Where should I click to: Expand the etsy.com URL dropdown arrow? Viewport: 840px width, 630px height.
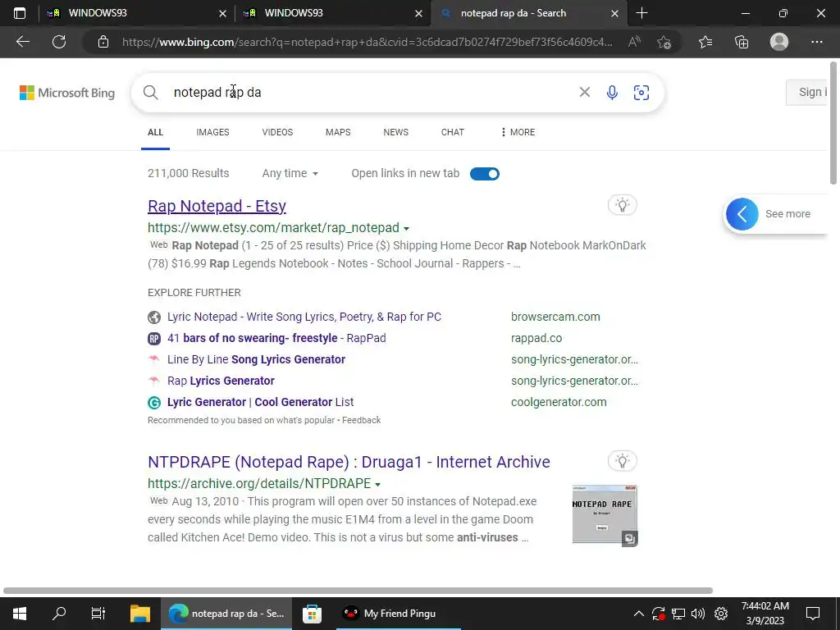pos(406,228)
